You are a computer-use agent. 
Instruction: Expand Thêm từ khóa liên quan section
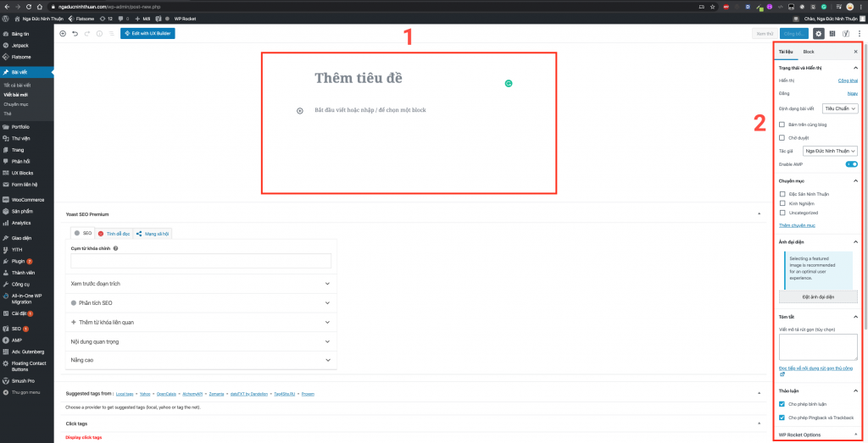pyautogui.click(x=201, y=323)
